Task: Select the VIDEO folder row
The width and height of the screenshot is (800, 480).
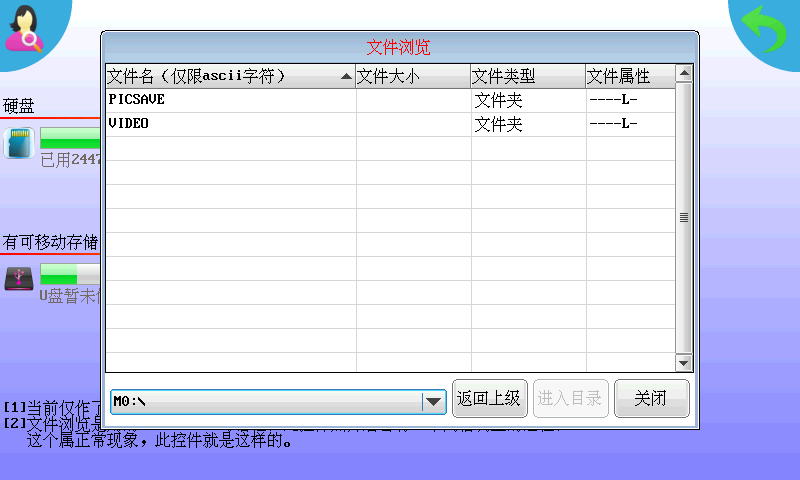Action: (390, 124)
